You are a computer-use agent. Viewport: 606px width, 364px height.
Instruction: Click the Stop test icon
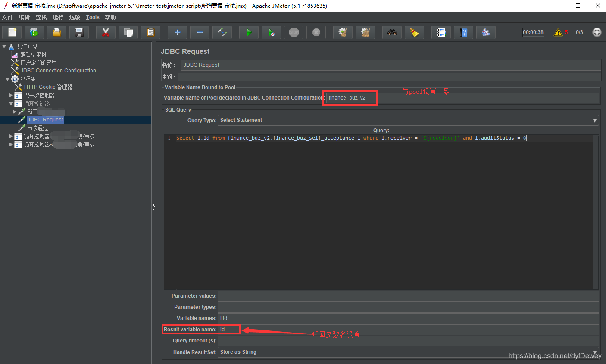pyautogui.click(x=294, y=32)
